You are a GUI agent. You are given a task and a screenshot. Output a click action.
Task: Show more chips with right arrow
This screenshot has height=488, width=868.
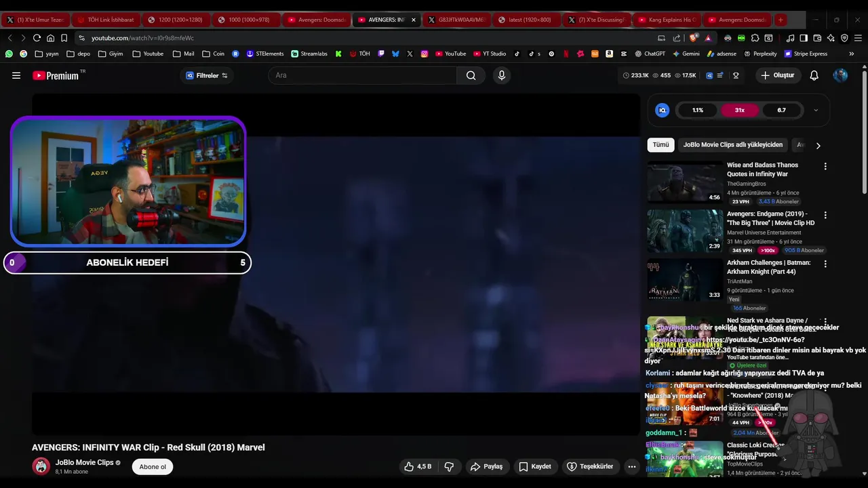click(x=818, y=145)
